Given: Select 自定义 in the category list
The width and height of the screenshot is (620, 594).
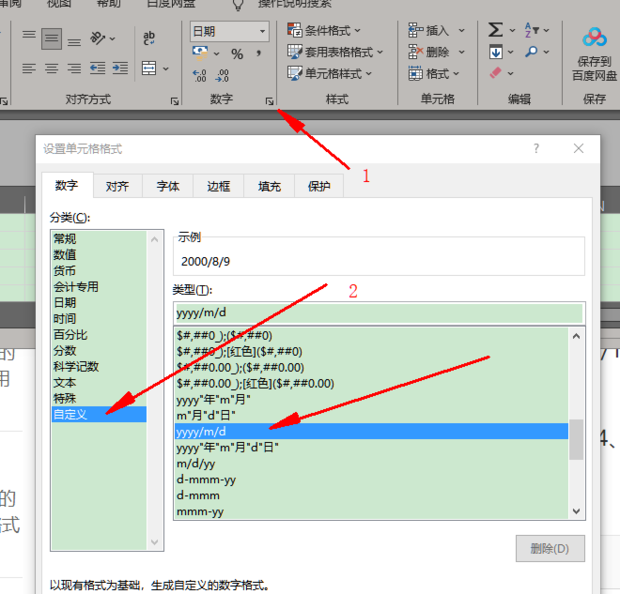Looking at the screenshot, I should tap(71, 414).
